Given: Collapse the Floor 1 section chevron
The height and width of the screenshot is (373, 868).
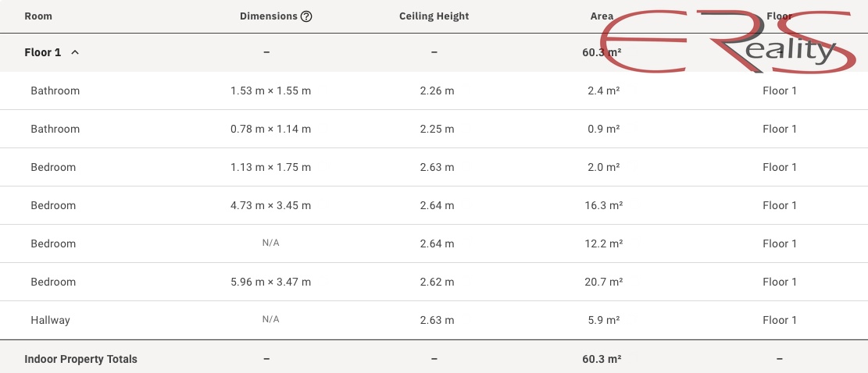Looking at the screenshot, I should (x=75, y=52).
